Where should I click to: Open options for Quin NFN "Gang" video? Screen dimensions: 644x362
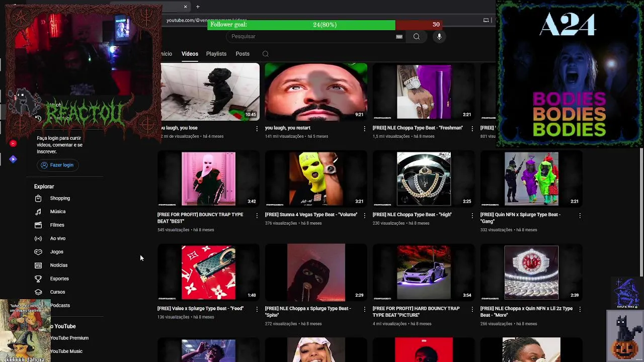pyautogui.click(x=580, y=215)
